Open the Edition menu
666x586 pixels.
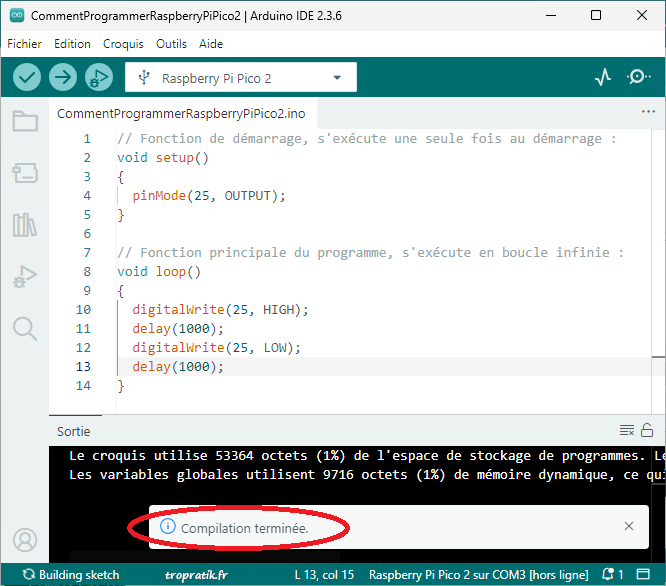coord(72,44)
